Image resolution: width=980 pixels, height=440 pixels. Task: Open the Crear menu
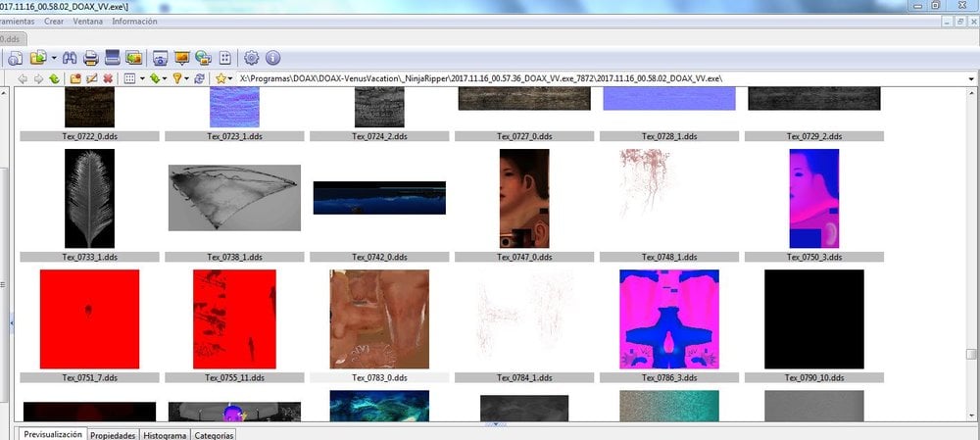(x=54, y=22)
